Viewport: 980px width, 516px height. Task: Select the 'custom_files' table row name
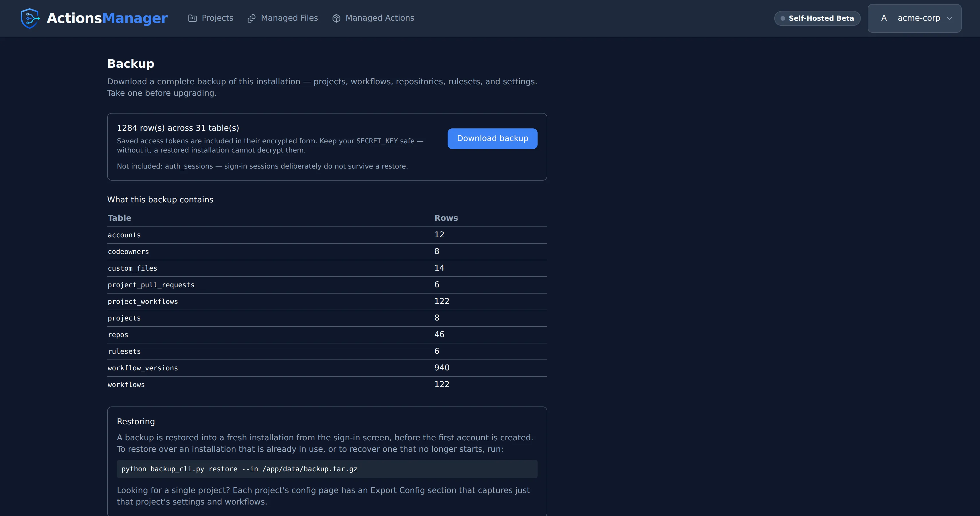coord(132,268)
